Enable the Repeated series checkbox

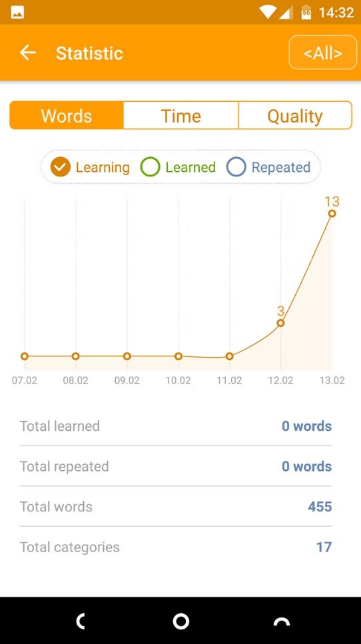pyautogui.click(x=236, y=167)
